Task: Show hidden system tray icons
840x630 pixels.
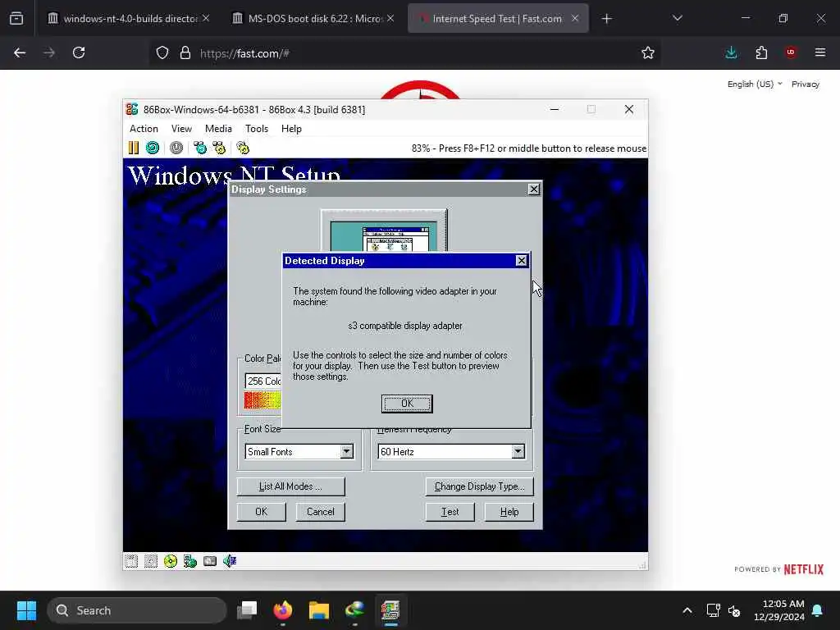Action: tap(687, 610)
